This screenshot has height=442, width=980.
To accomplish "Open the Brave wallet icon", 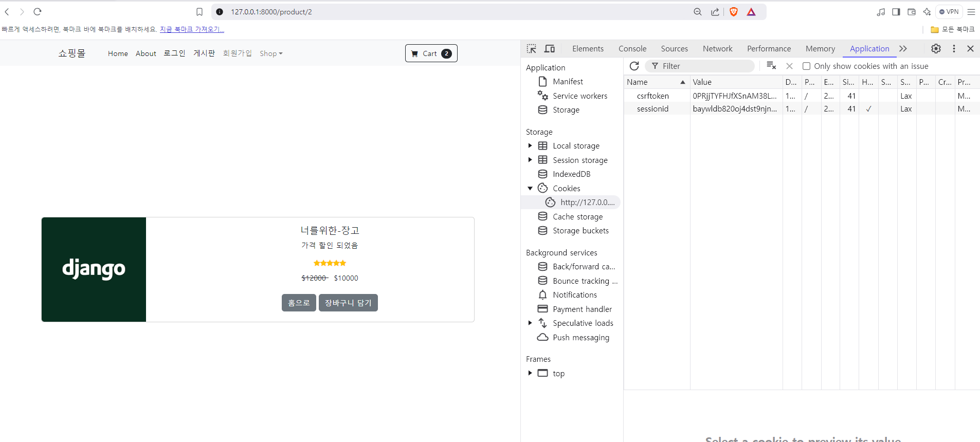I will point(912,12).
